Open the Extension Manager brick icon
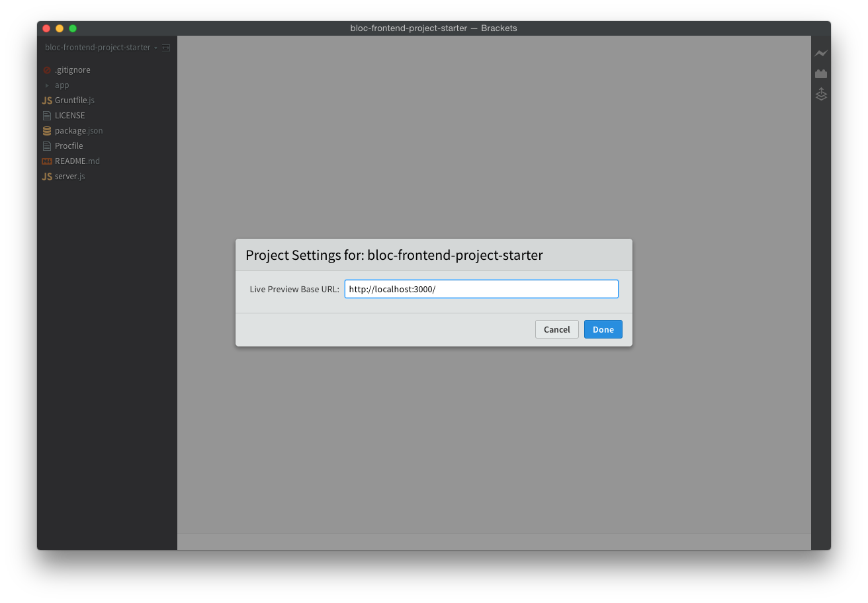 (x=821, y=73)
